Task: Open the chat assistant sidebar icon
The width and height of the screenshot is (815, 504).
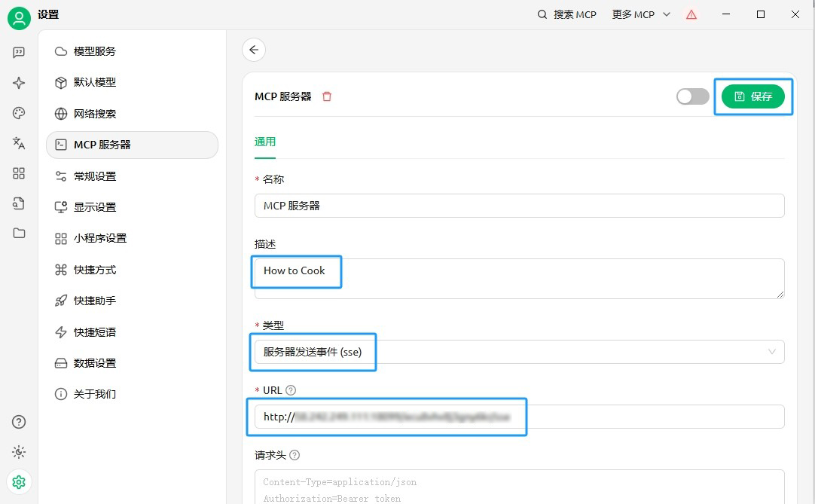Action: (x=19, y=53)
